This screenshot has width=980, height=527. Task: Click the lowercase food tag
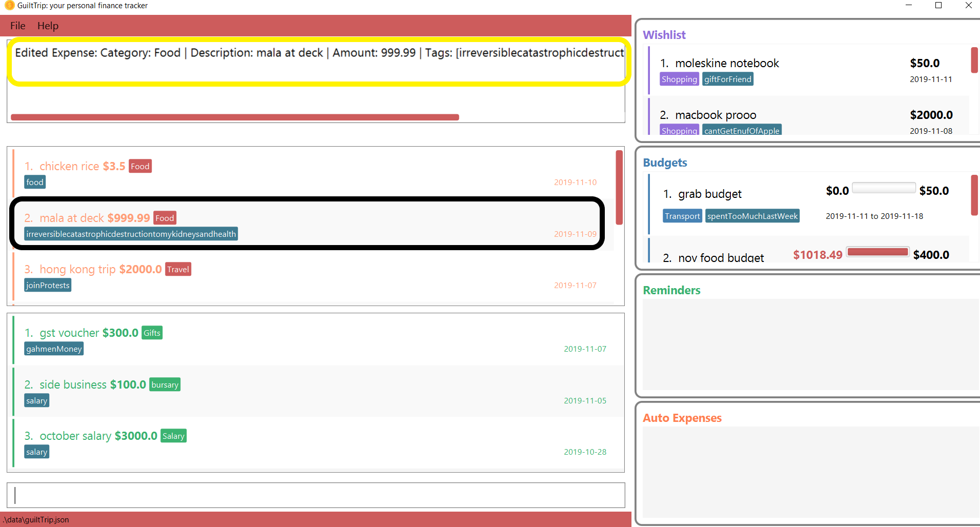pos(35,182)
